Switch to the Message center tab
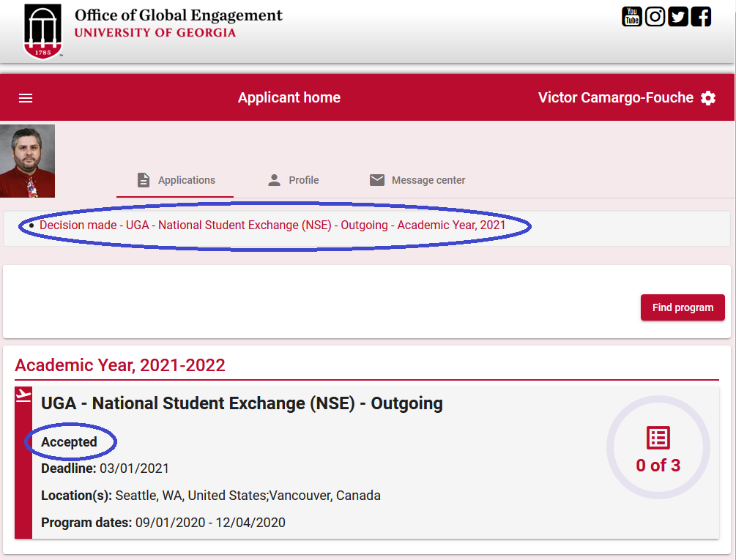736x560 pixels. click(417, 181)
